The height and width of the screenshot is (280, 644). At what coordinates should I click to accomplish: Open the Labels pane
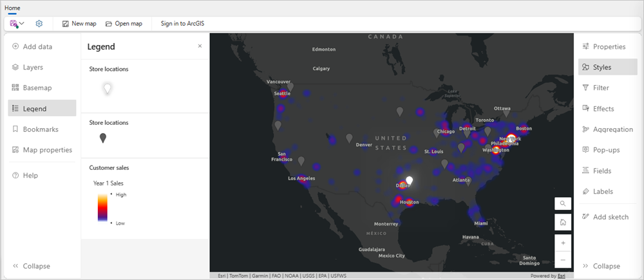point(608,191)
